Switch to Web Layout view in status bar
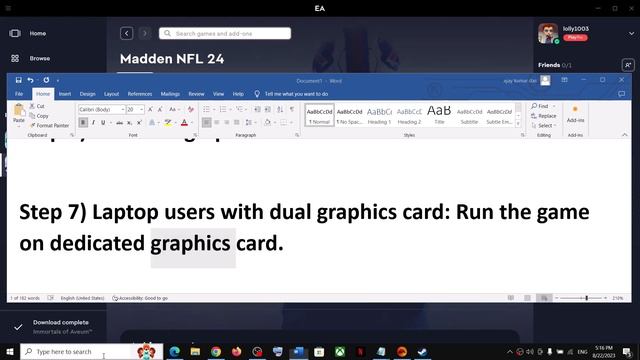The width and height of the screenshot is (640, 360). click(544, 298)
